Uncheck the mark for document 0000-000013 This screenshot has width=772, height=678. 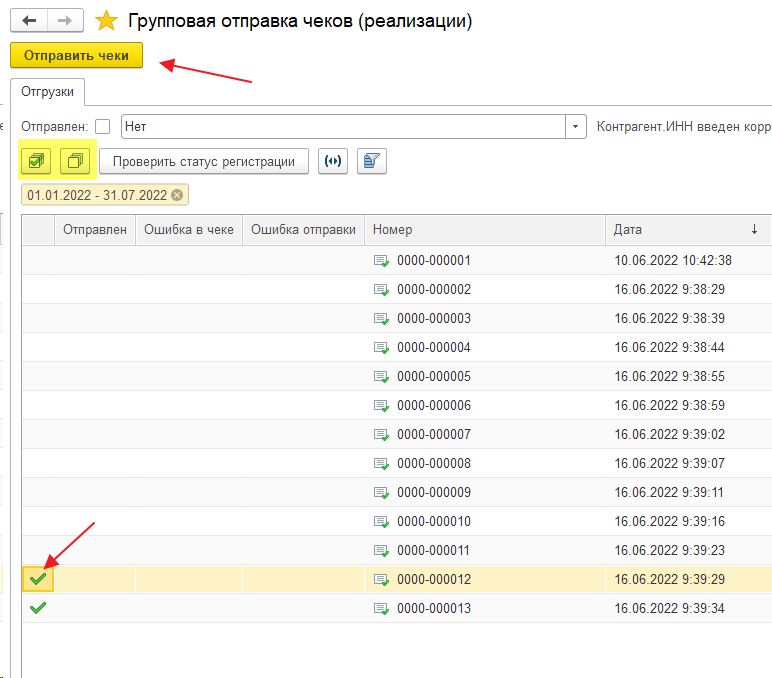point(38,608)
